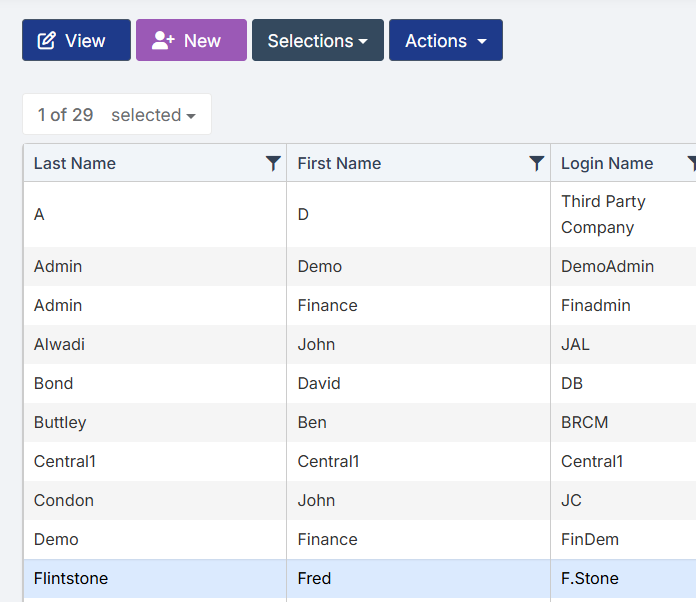Click the DemoAdmin login name cell

click(x=607, y=267)
